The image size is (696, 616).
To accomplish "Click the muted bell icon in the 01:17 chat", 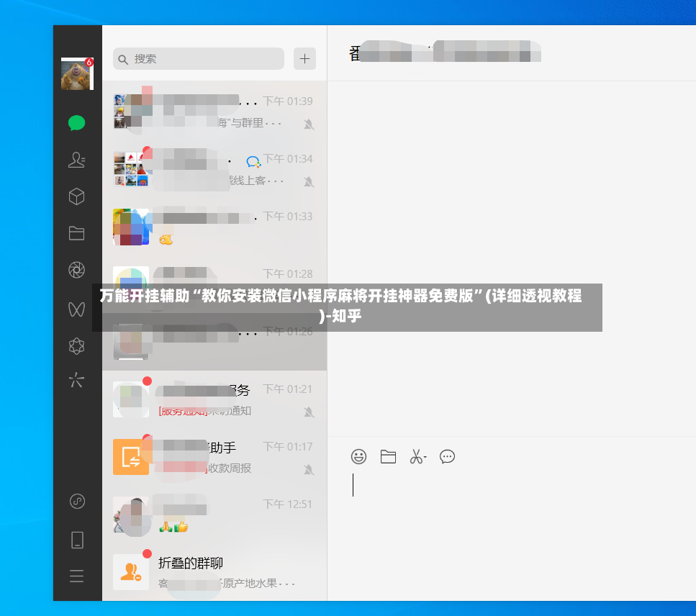I will 309,469.
